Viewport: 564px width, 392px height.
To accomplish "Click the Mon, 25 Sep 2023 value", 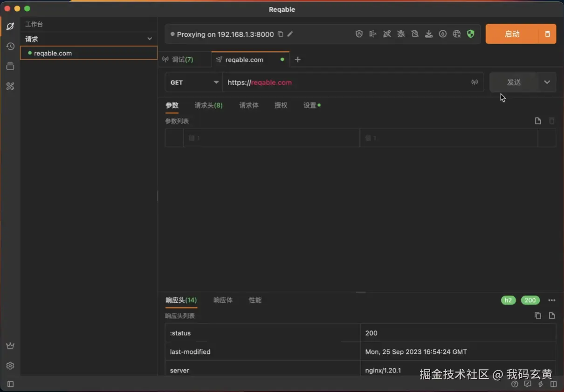I will 416,352.
